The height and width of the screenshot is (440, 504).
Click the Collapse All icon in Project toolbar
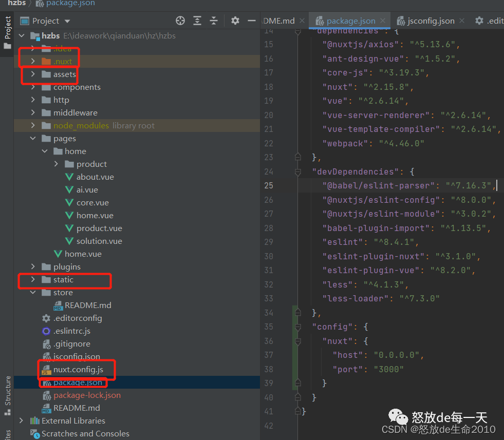214,21
